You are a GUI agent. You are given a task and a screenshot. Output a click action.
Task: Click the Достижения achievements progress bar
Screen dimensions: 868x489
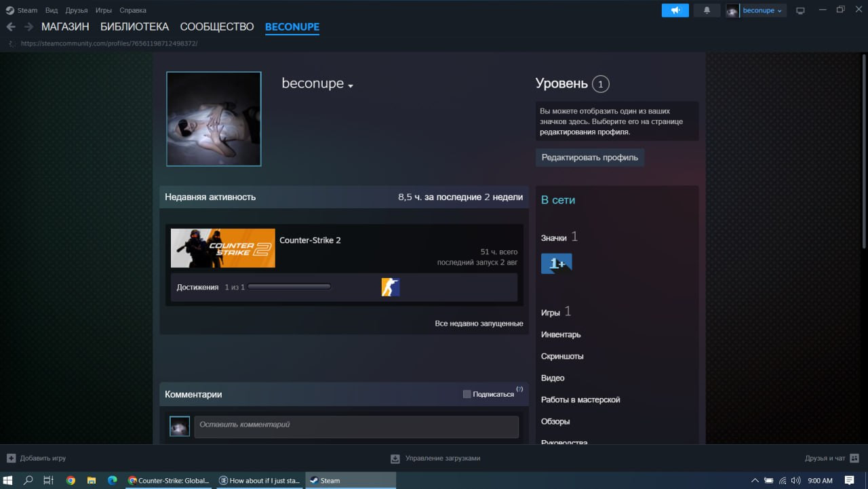point(289,287)
